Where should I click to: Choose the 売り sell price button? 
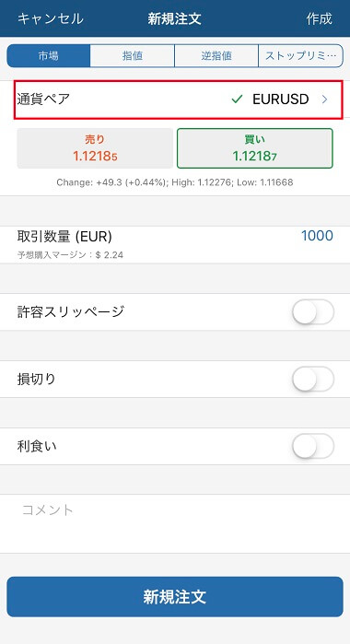tap(95, 148)
